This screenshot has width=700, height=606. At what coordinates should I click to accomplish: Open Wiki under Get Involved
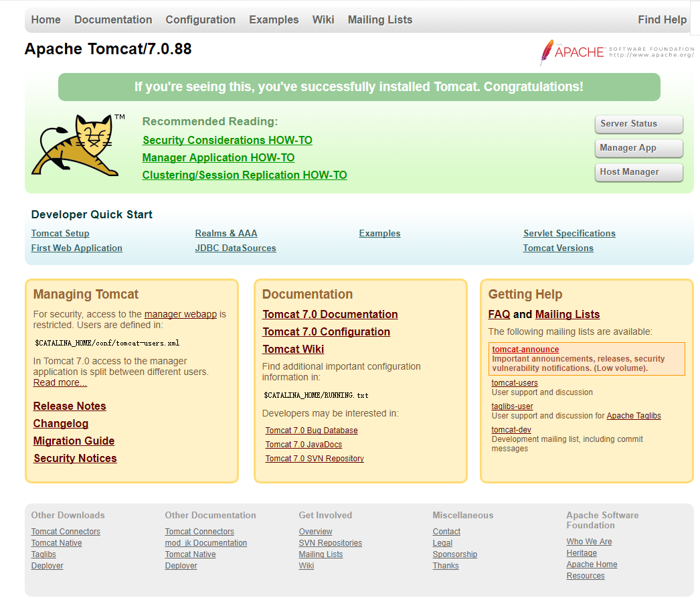coord(307,566)
